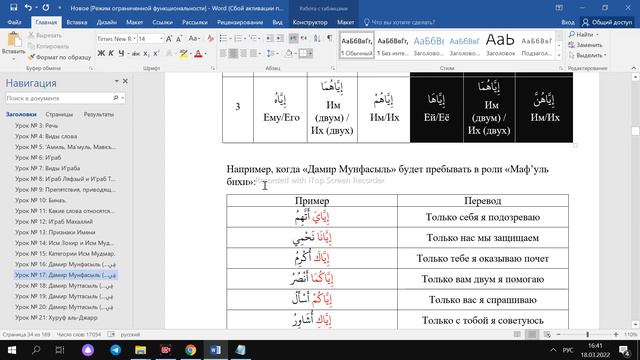The image size is (640, 360).
Task: Increase font size with the larger A icon
Action: pos(169,39)
